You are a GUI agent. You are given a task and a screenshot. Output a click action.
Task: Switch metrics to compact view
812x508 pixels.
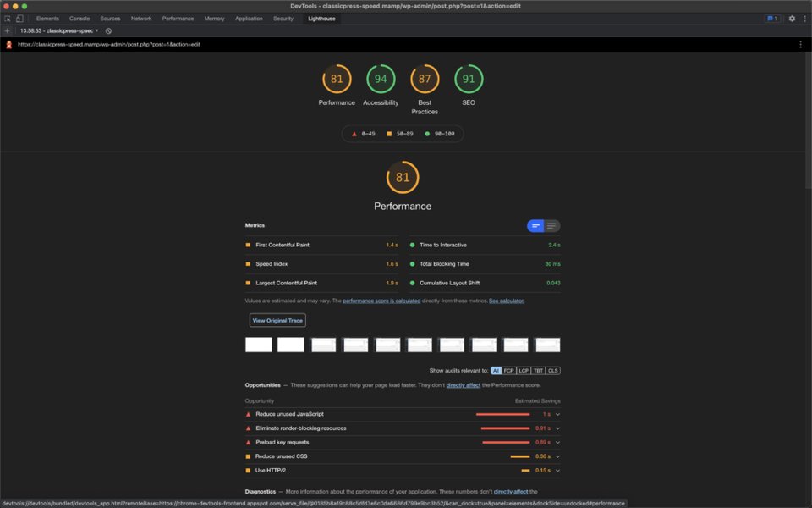(x=535, y=226)
